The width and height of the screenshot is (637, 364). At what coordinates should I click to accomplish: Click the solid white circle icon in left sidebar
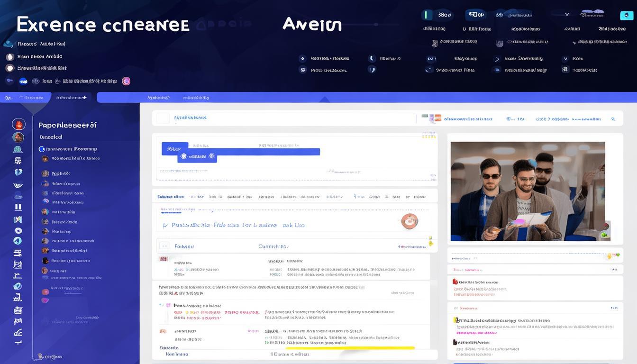coord(18,230)
